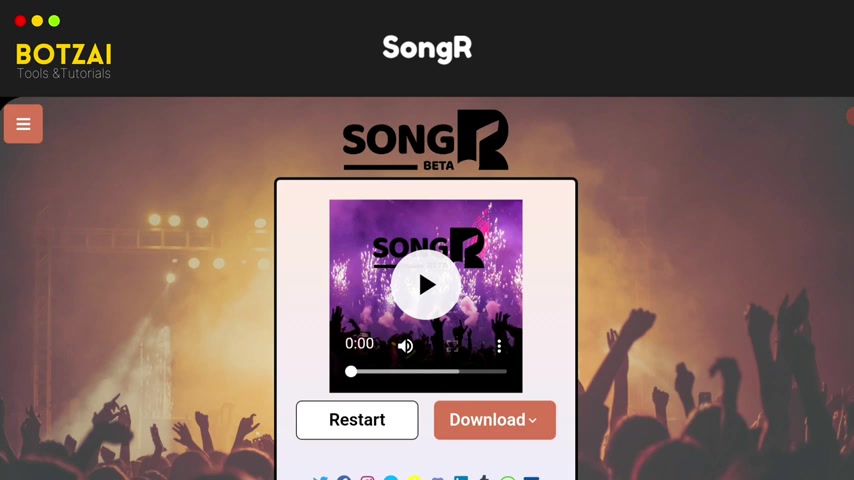Click the video seek progress bar
Screen dimensions: 854x480
pyautogui.click(x=426, y=372)
